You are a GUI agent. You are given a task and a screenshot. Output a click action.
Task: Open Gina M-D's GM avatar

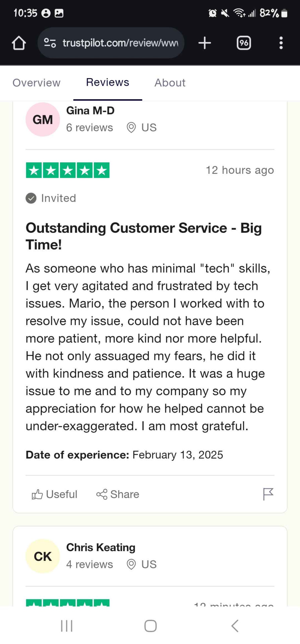pos(43,119)
